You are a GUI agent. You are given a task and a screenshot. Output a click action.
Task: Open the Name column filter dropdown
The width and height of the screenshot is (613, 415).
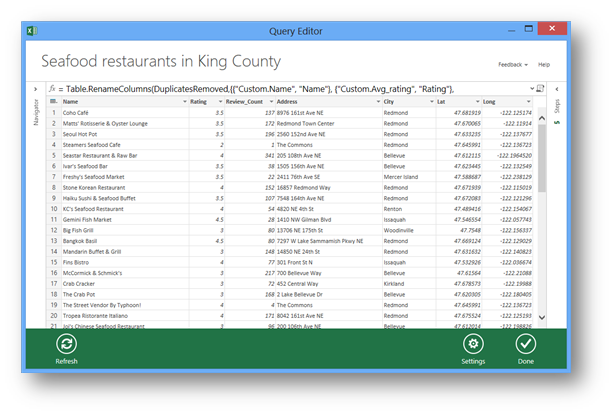coord(185,102)
